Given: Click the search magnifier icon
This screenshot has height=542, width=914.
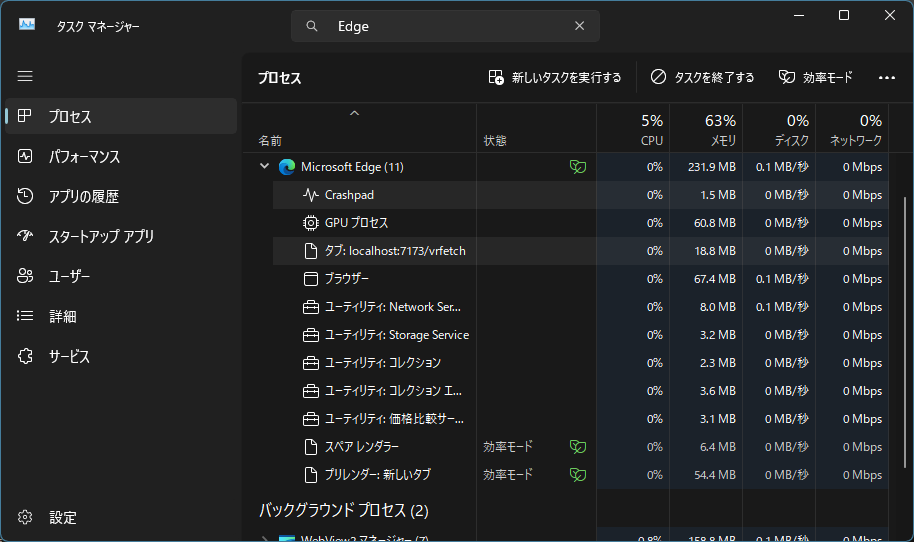Looking at the screenshot, I should click(312, 26).
